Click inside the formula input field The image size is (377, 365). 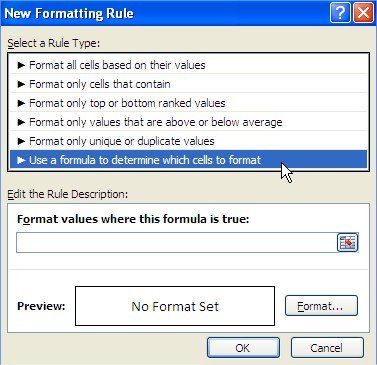(x=177, y=242)
